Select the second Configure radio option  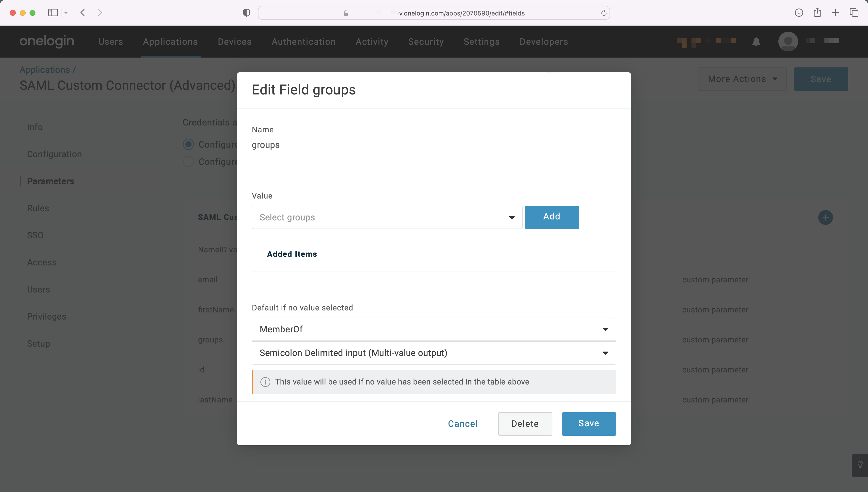tap(188, 162)
